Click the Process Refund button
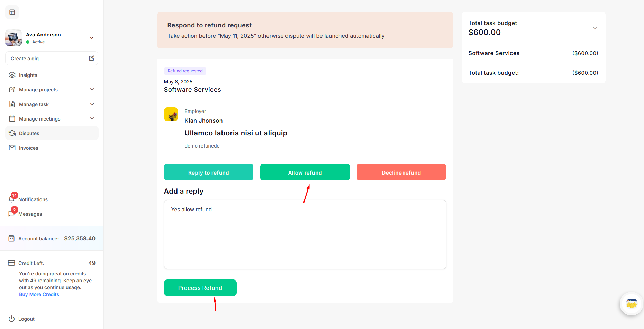Viewport: 644px width, 329px height. [200, 288]
